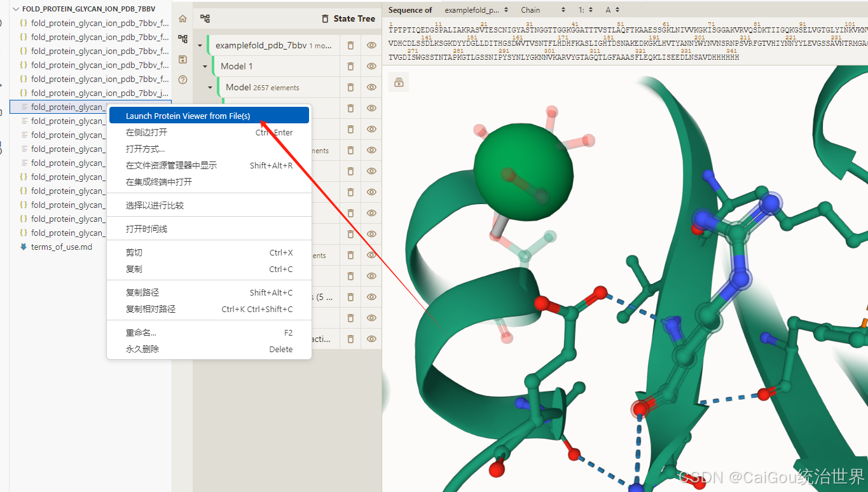Collapse the examplefold_pdb_7bbv tree node
Screen dimensions: 868x492
click(200, 44)
